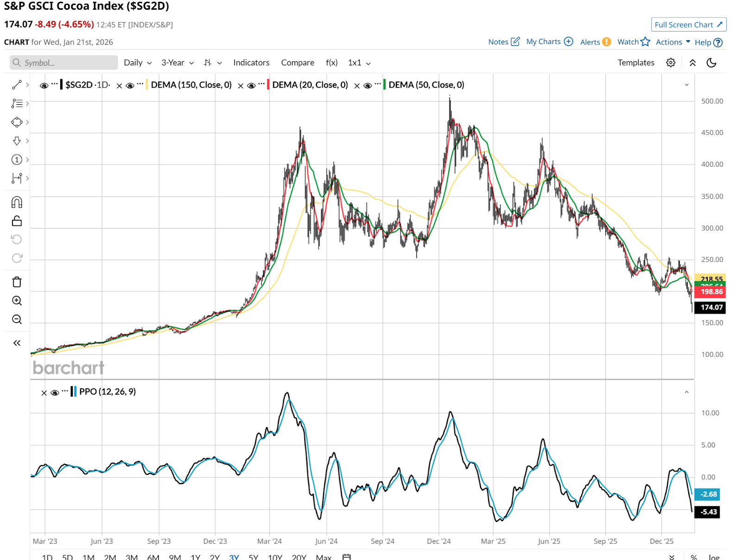Zoom out with the magnifier minus icon

17,319
